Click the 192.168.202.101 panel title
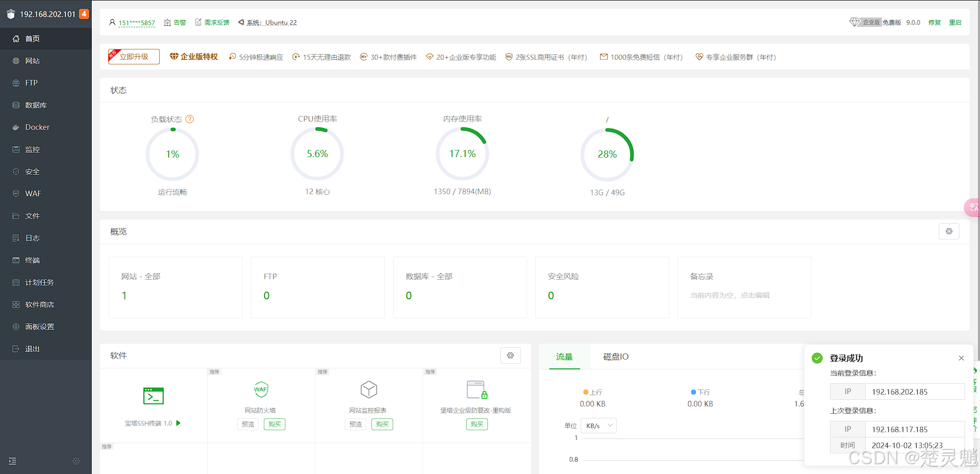Image resolution: width=980 pixels, height=474 pixels. point(48,14)
